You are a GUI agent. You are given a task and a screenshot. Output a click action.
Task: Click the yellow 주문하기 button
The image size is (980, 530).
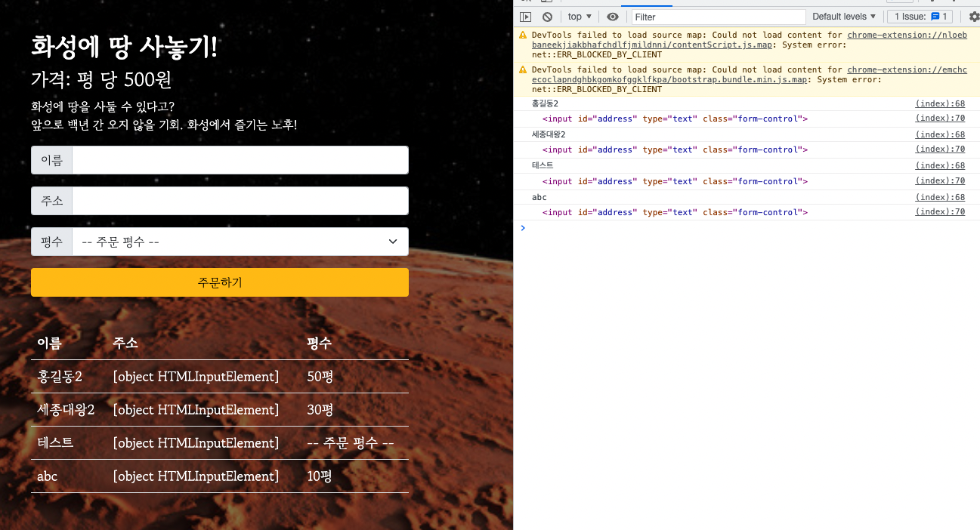coord(220,282)
